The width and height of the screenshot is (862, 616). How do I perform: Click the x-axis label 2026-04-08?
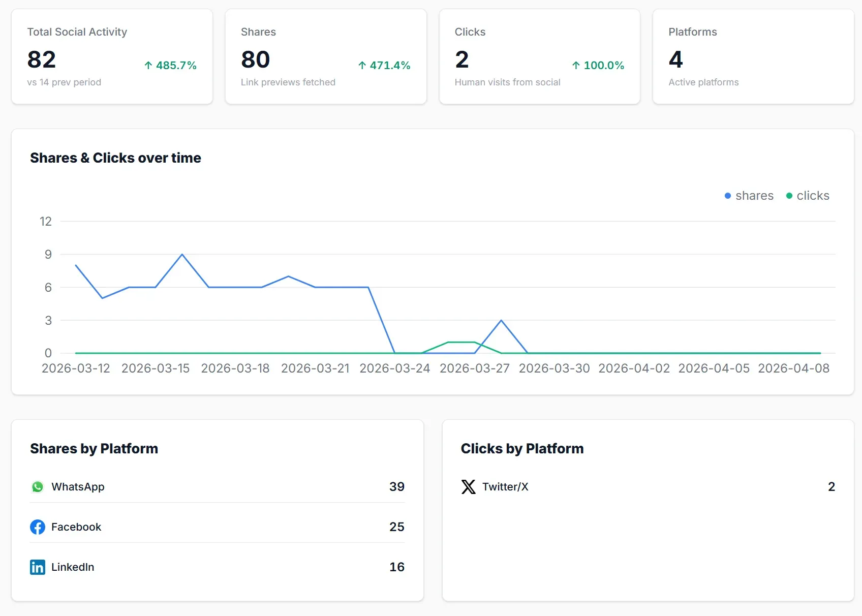click(x=794, y=368)
